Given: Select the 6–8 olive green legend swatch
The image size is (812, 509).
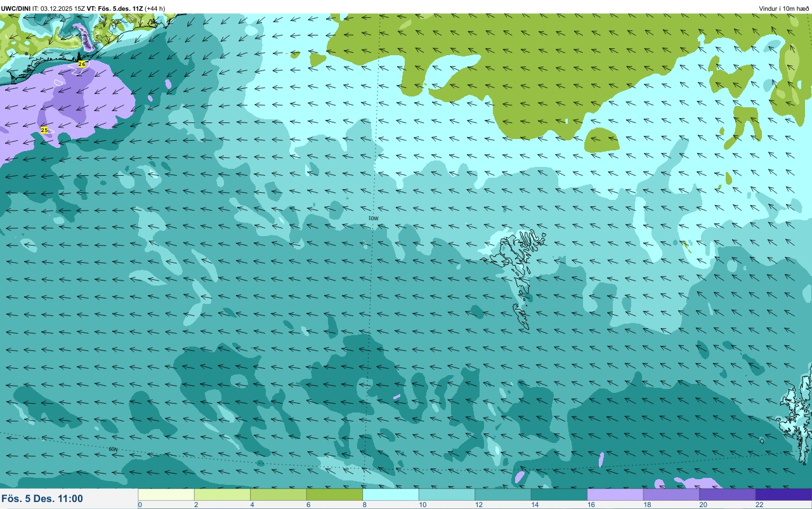Looking at the screenshot, I should click(334, 494).
